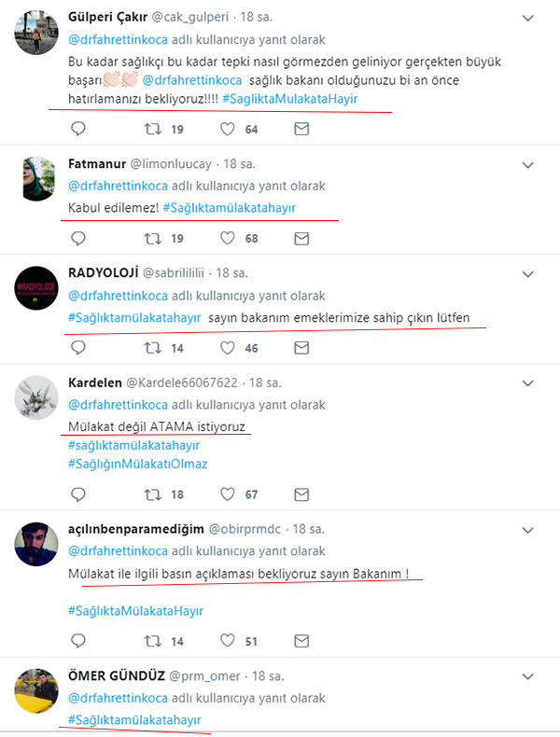Expand options menu for Gülperi Çakır's tweet
The image size is (560, 737).
pos(528,19)
